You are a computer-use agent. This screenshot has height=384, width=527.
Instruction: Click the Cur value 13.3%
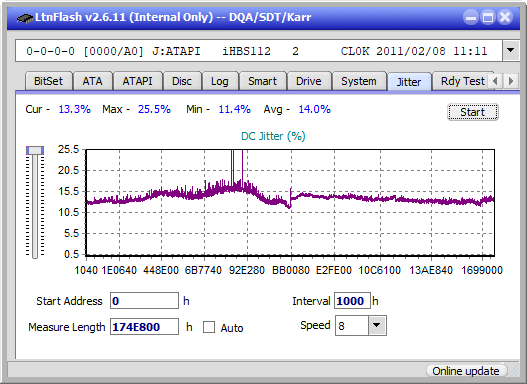click(x=75, y=109)
